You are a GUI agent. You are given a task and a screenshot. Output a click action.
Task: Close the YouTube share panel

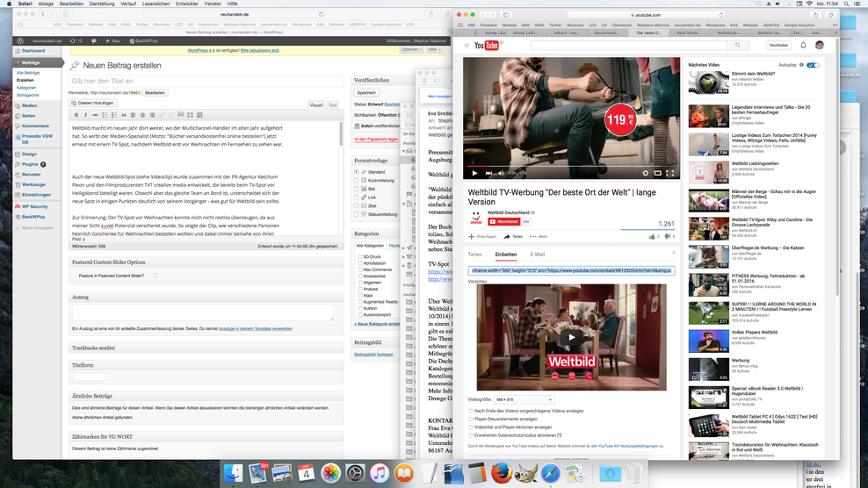click(x=674, y=253)
